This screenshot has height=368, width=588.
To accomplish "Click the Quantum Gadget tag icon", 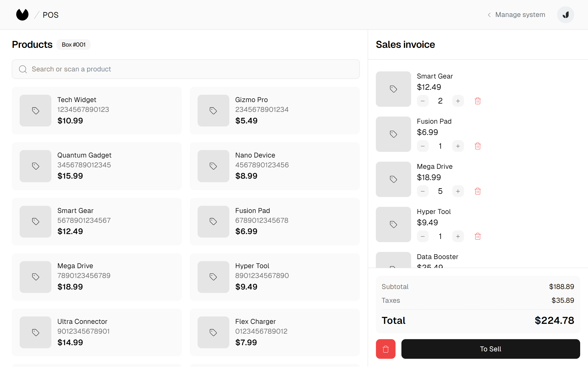I will click(x=36, y=166).
